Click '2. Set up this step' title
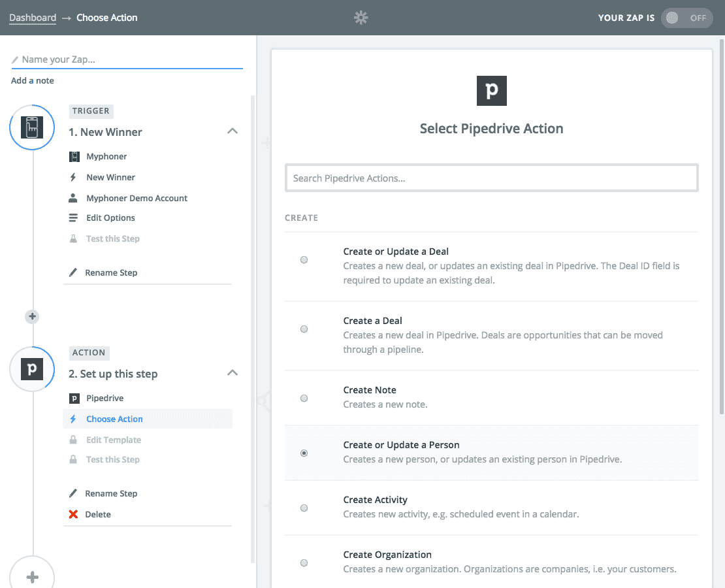Viewport: 725px width, 588px height. (113, 374)
